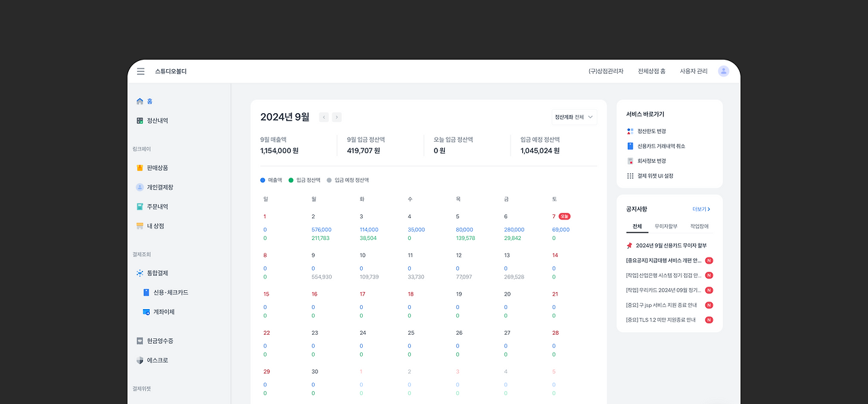
Task: Open 신용·체크카드 card icon
Action: [x=146, y=293]
